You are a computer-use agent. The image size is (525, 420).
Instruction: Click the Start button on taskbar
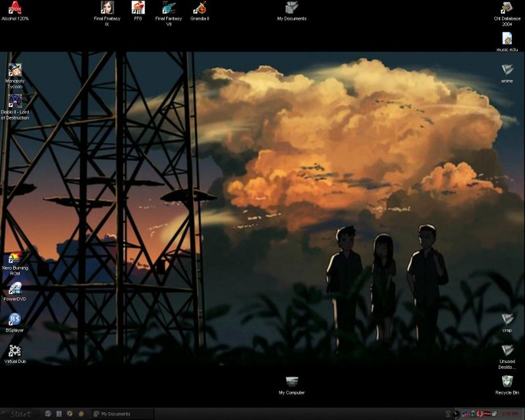pos(20,414)
